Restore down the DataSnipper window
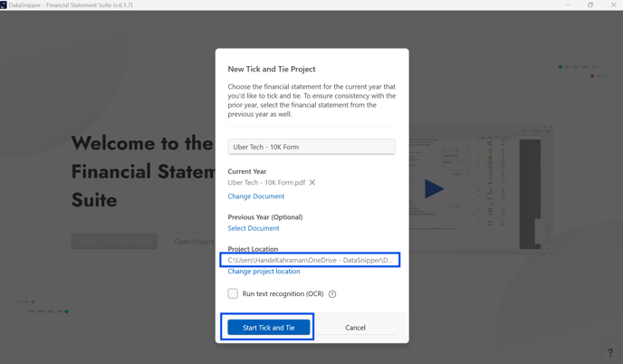The width and height of the screenshot is (623, 364). click(x=590, y=5)
